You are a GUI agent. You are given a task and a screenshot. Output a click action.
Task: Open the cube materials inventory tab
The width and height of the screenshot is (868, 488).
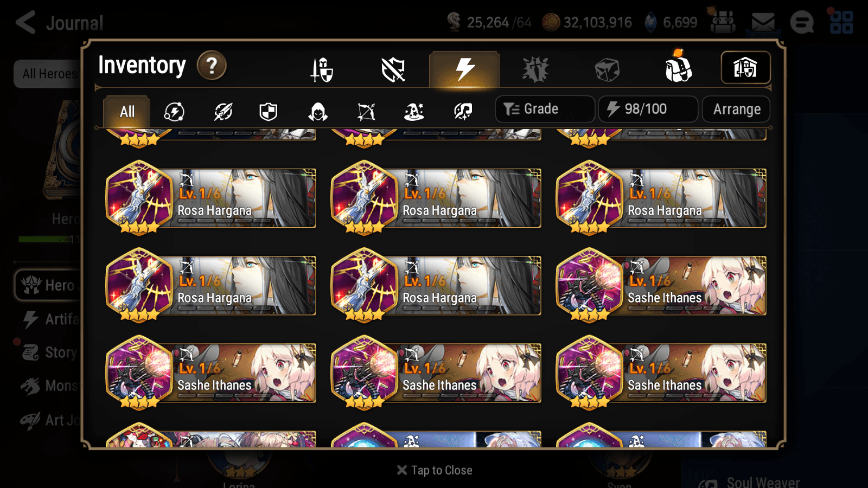click(x=607, y=70)
